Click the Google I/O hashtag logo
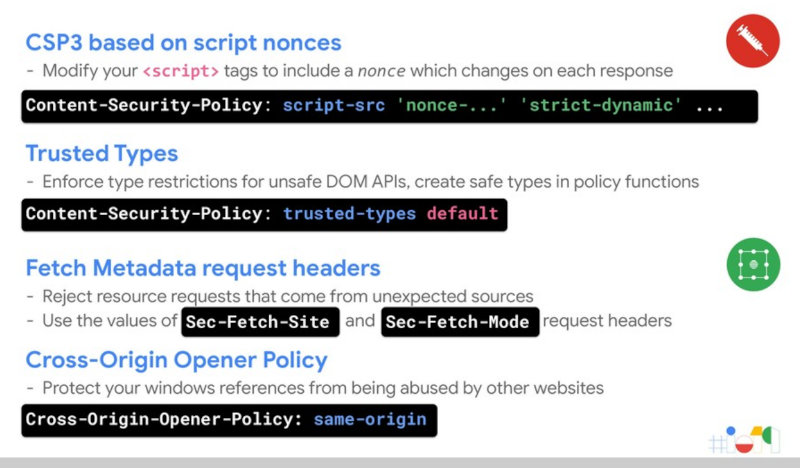This screenshot has height=468, width=800. (x=747, y=438)
